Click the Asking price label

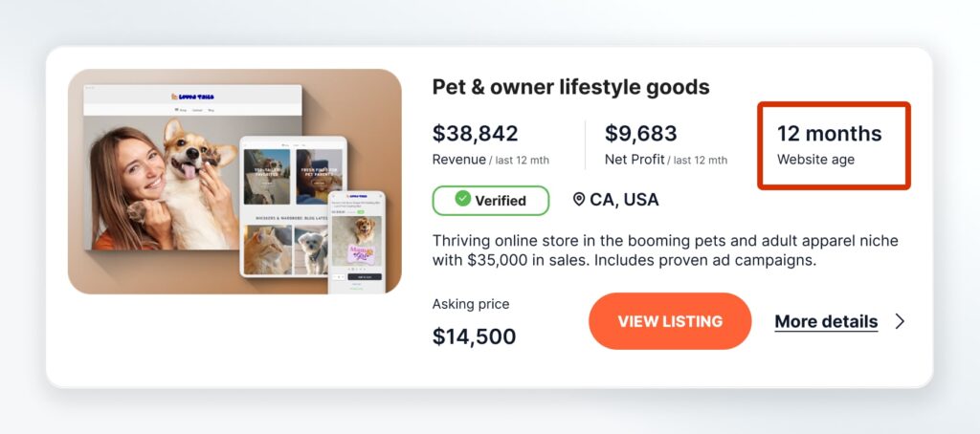click(x=471, y=304)
